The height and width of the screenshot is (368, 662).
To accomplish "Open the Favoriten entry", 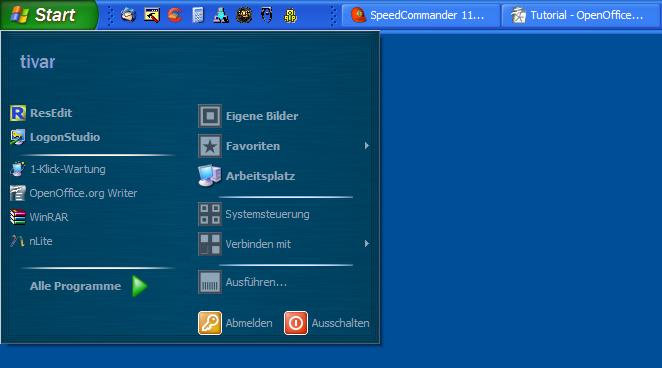I will pos(252,146).
